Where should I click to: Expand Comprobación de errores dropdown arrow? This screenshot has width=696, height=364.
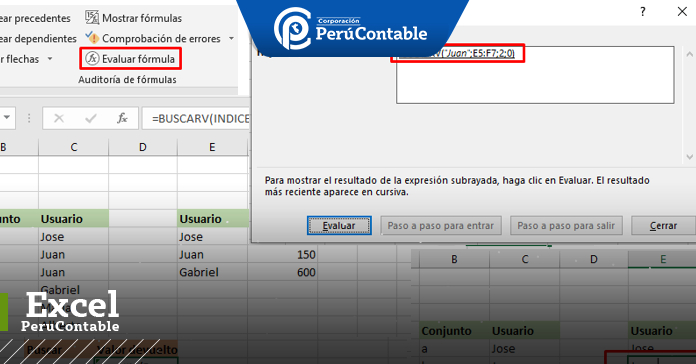[231, 39]
